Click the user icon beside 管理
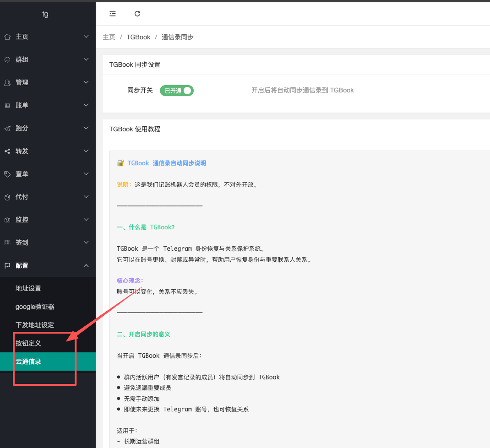The height and width of the screenshot is (448, 490). click(x=7, y=82)
